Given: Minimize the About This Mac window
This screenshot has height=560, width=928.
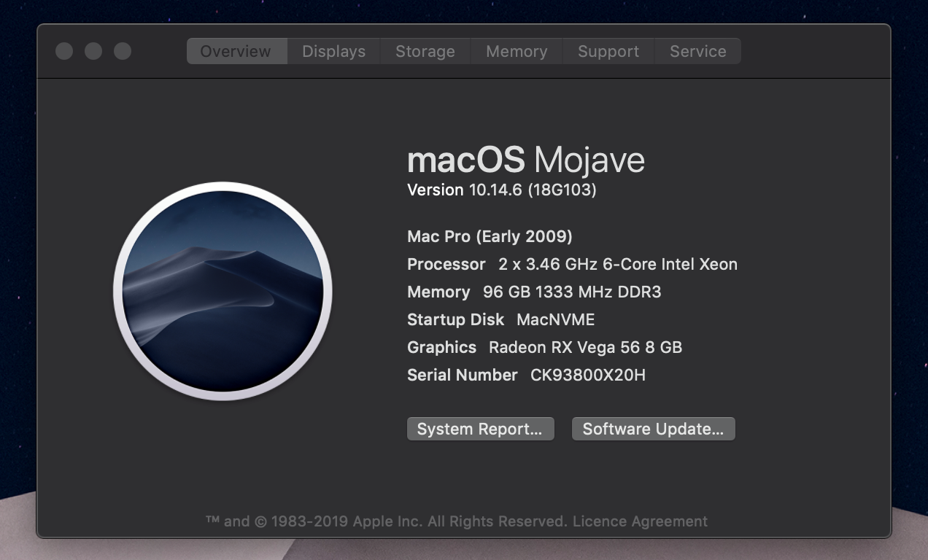Looking at the screenshot, I should pos(93,51).
